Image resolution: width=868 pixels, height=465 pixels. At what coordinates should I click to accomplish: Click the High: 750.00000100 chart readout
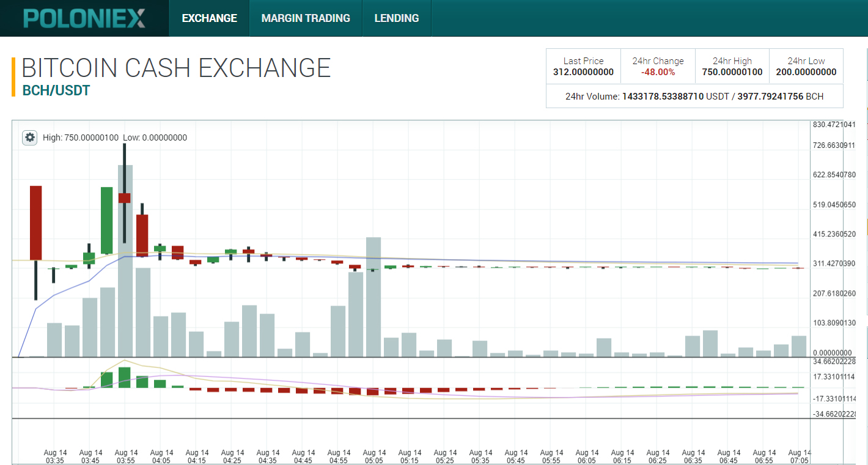pos(81,138)
